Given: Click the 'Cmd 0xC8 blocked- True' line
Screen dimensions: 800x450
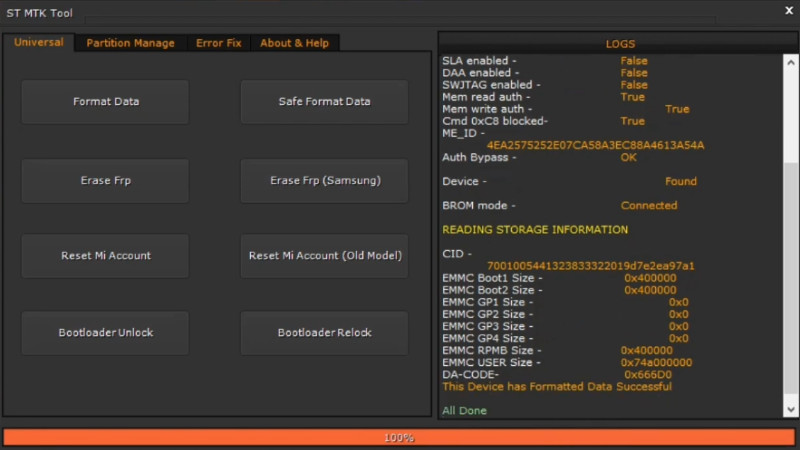Looking at the screenshot, I should (543, 121).
